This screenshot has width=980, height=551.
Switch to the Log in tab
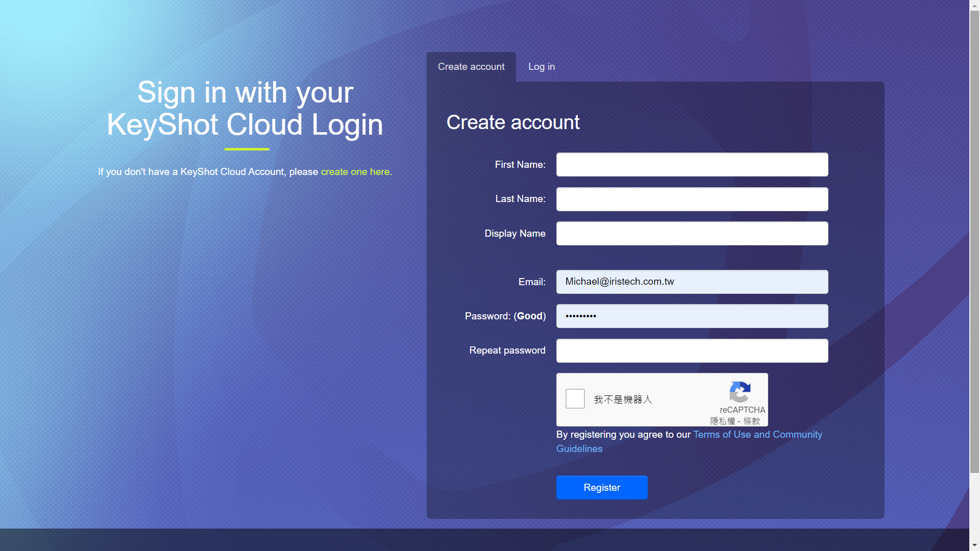[542, 67]
